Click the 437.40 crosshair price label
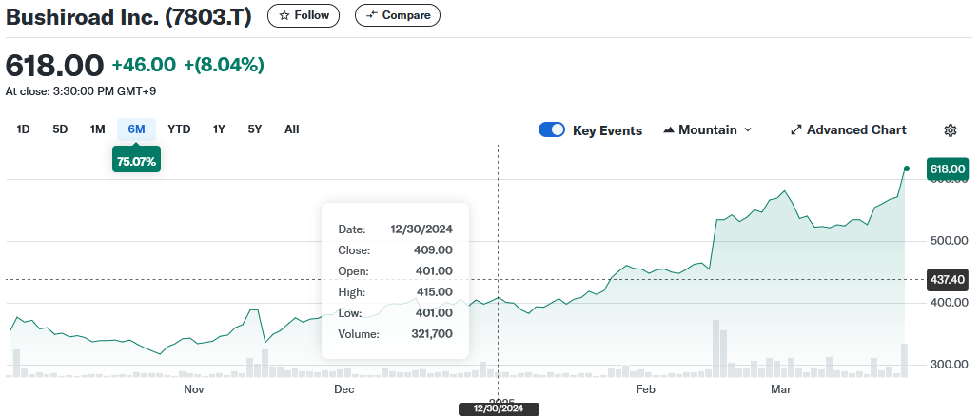Screen dimensions: 980x418 point(948,280)
